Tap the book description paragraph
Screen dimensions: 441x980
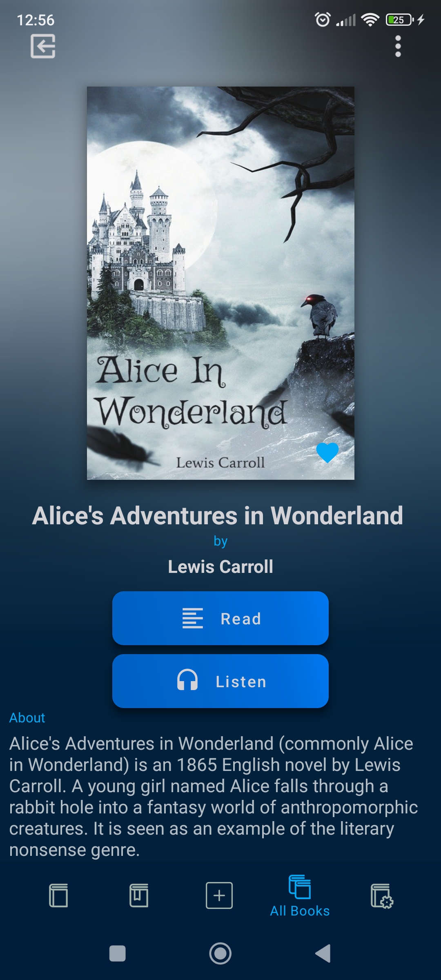pos(214,797)
